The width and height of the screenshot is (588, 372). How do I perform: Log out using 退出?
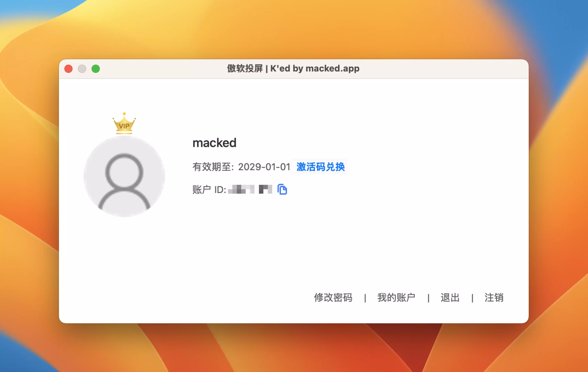450,298
